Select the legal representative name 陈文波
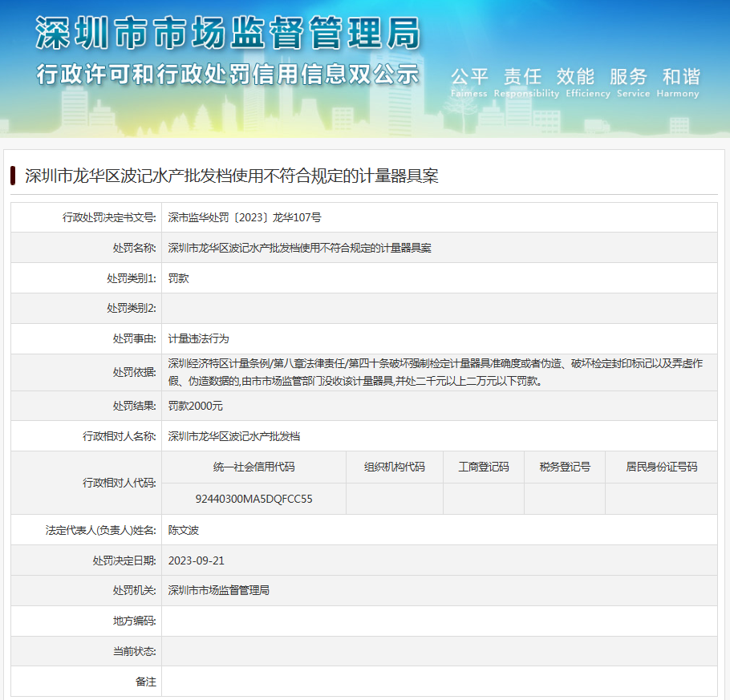Viewport: 730px width, 700px height. 183,530
